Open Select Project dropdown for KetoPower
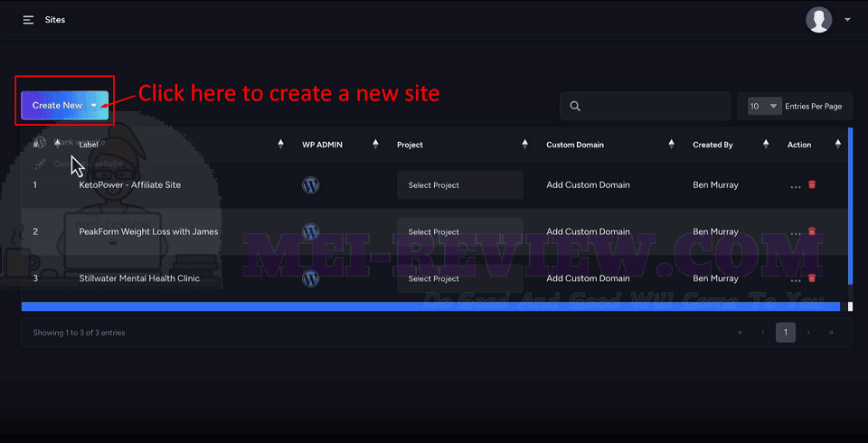The height and width of the screenshot is (443, 868). point(460,185)
